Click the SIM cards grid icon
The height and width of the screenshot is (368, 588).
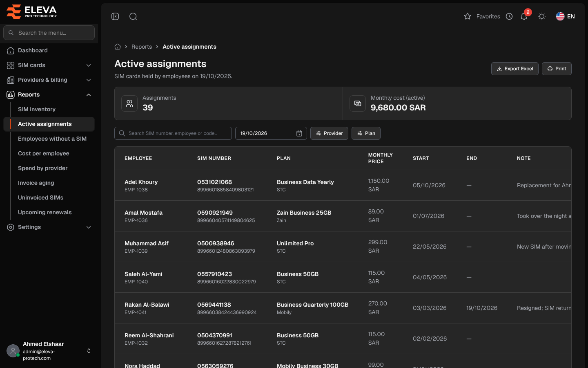(11, 65)
